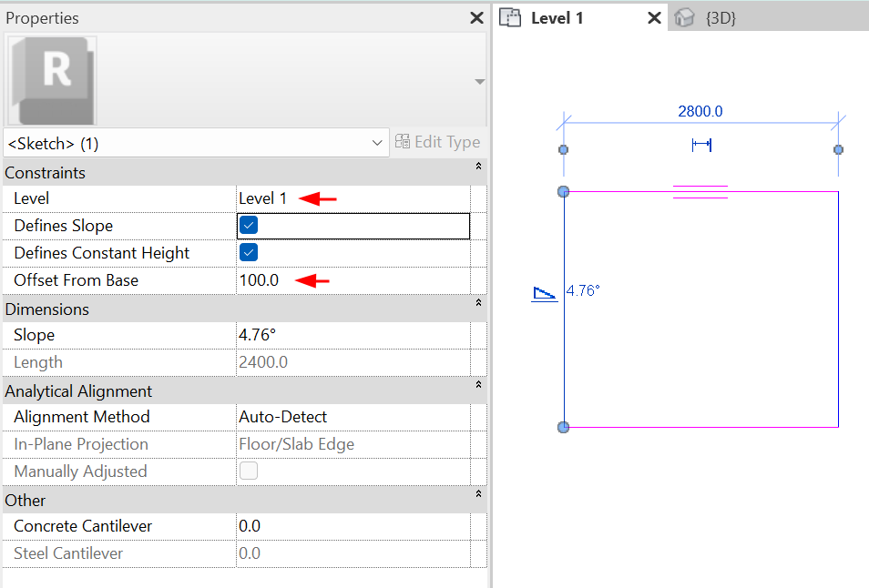Screen dimensions: 869x588
Task: Close the Properties panel
Action: click(x=476, y=18)
